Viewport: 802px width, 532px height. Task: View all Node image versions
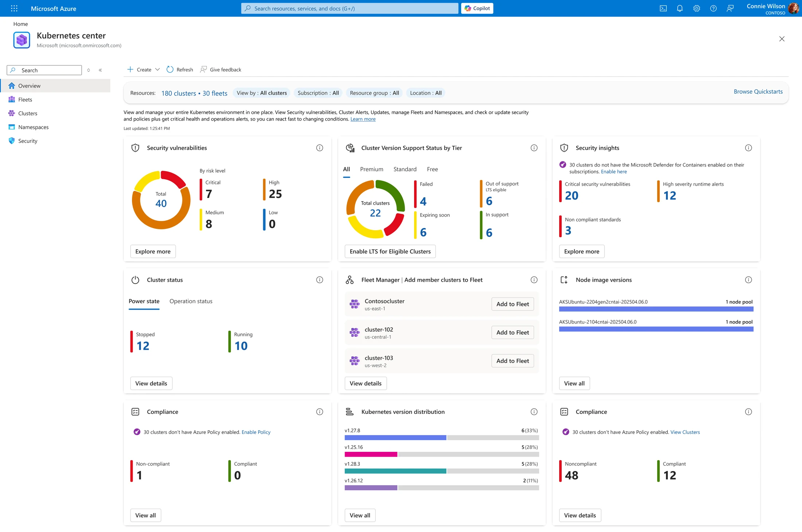[574, 383]
